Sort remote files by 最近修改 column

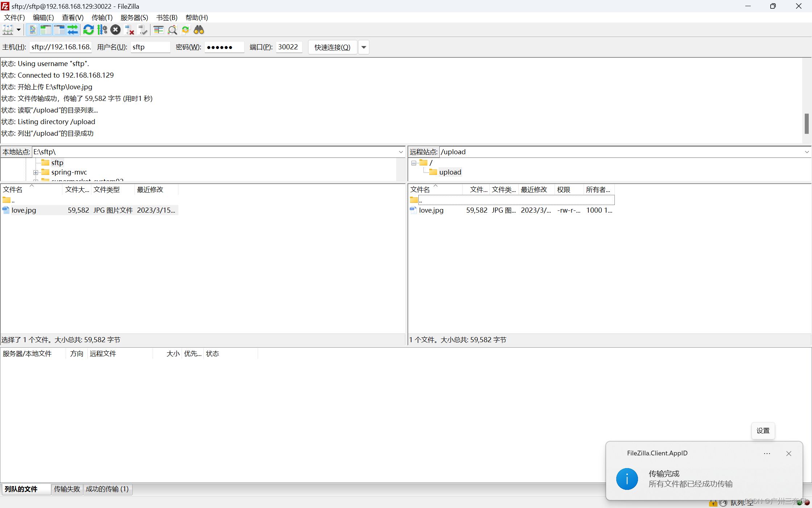point(536,189)
